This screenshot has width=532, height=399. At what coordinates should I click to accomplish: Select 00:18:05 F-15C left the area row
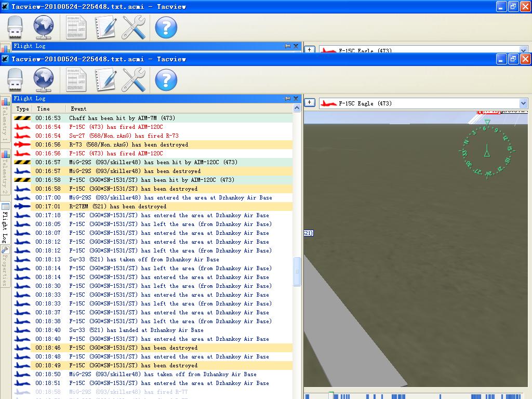tap(153, 224)
